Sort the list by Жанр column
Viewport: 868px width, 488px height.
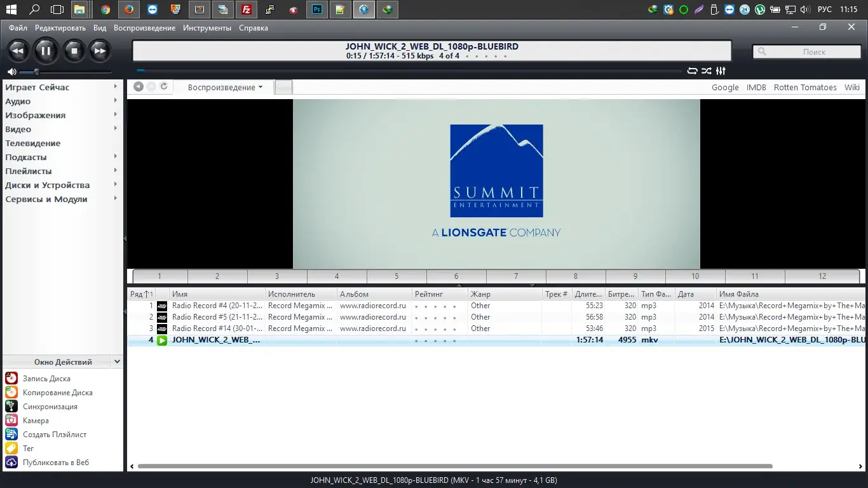(505, 294)
